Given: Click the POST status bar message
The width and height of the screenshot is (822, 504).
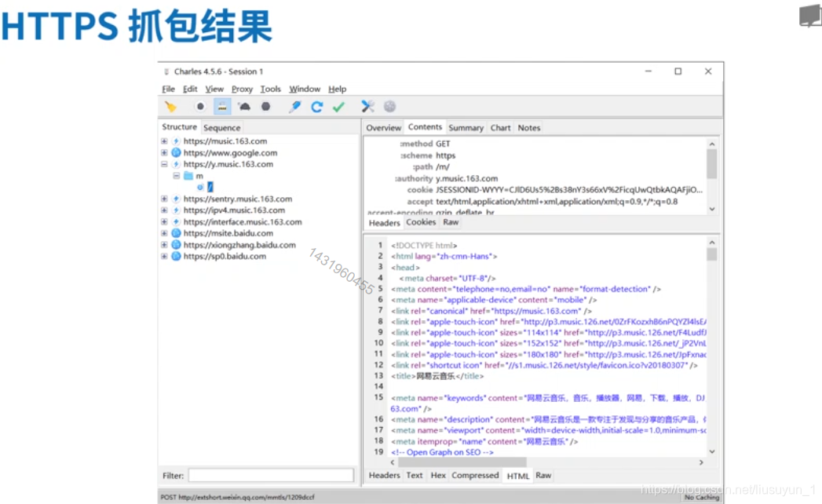Looking at the screenshot, I should click(x=237, y=497).
